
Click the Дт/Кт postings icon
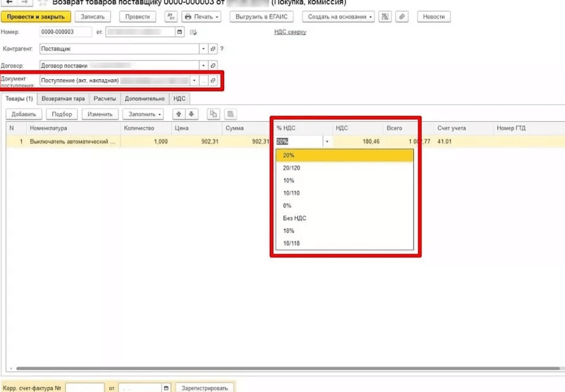(170, 17)
